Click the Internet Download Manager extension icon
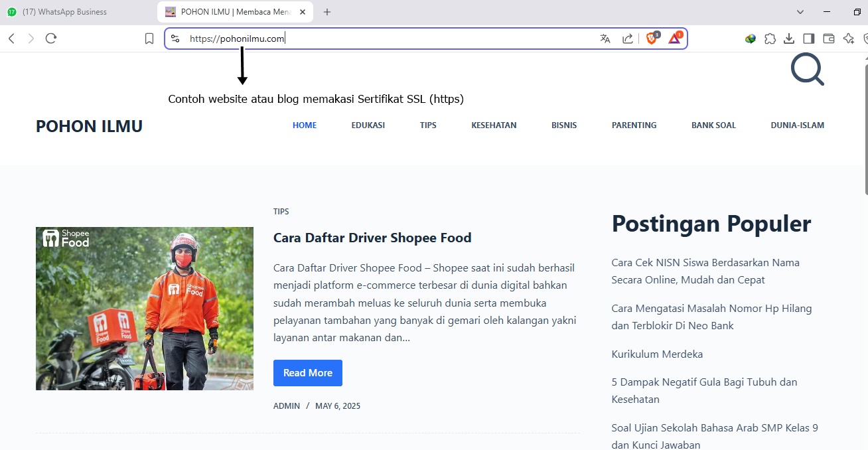The image size is (868, 450). (x=751, y=38)
